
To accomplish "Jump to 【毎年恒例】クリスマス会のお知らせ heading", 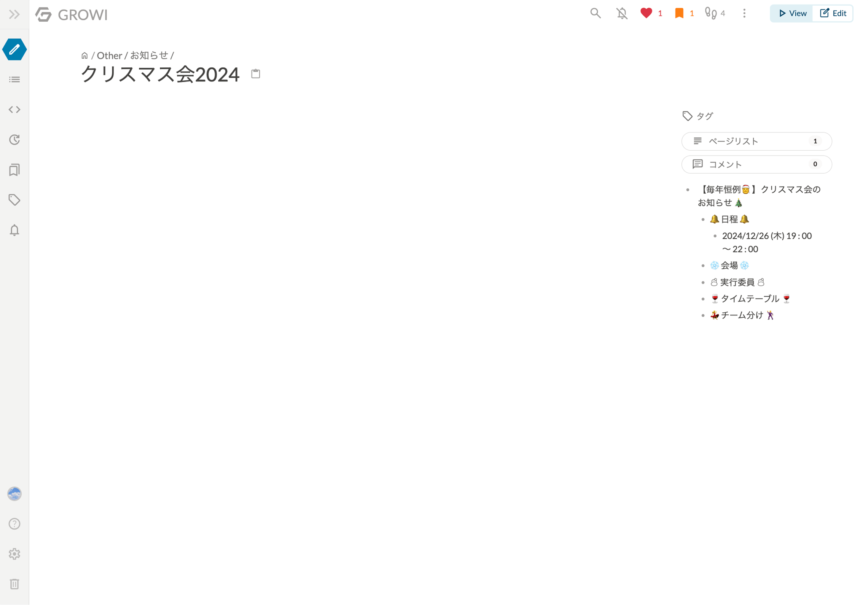I will tap(759, 196).
